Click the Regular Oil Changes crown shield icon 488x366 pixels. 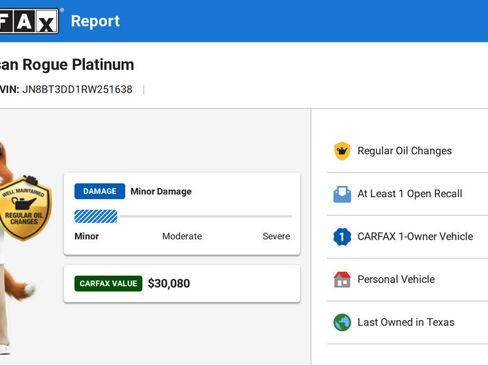coord(342,151)
